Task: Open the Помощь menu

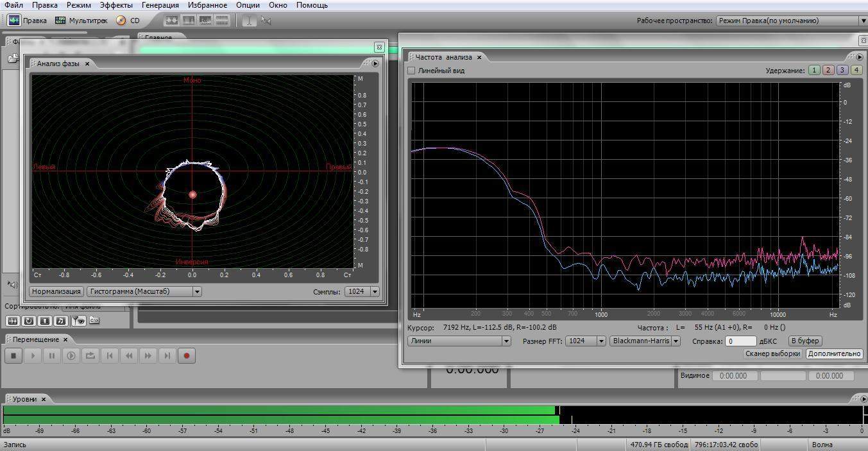Action: tap(312, 5)
